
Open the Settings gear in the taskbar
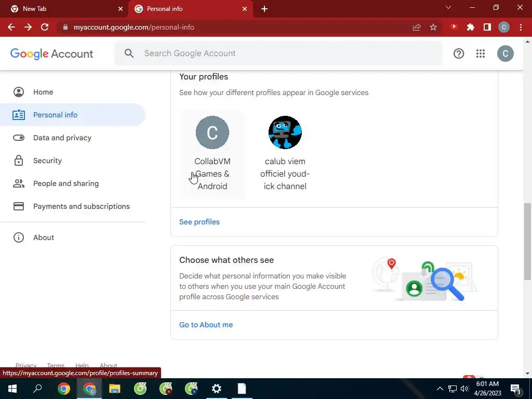pyautogui.click(x=217, y=389)
